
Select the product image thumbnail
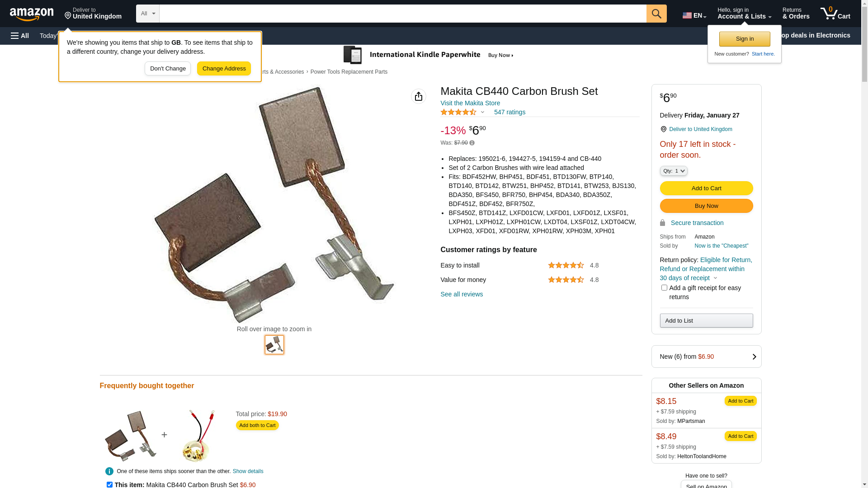pyautogui.click(x=274, y=345)
